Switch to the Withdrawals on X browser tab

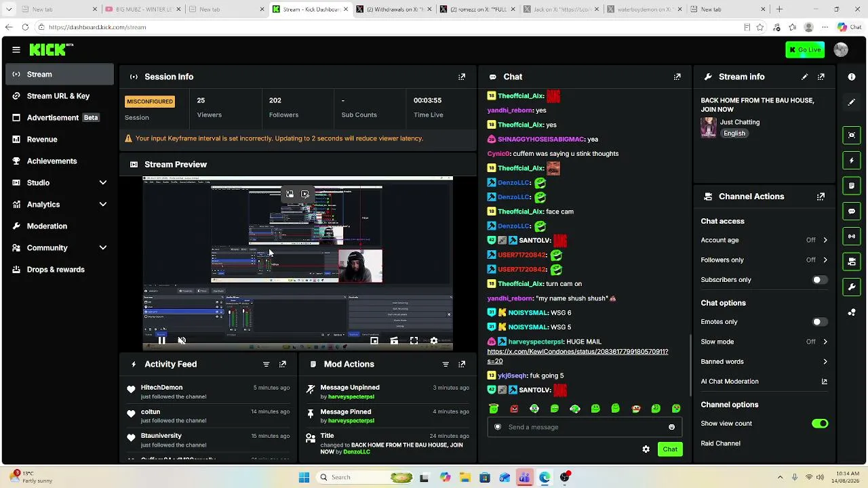tap(393, 9)
